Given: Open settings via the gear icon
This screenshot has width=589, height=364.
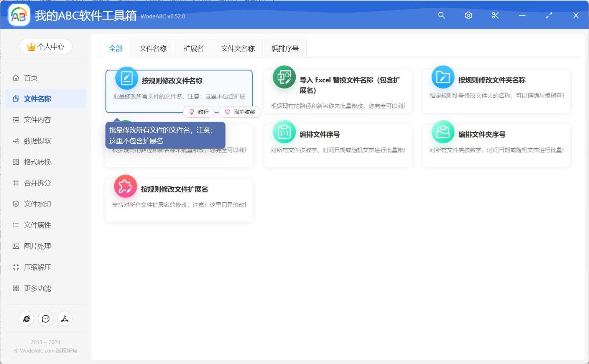Looking at the screenshot, I should click(468, 15).
